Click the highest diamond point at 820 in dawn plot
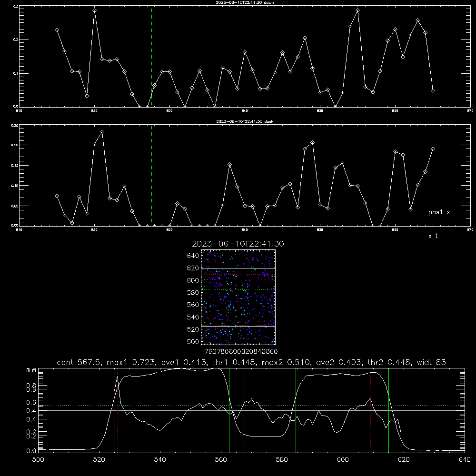This screenshot has width=476, height=476. pos(94,10)
